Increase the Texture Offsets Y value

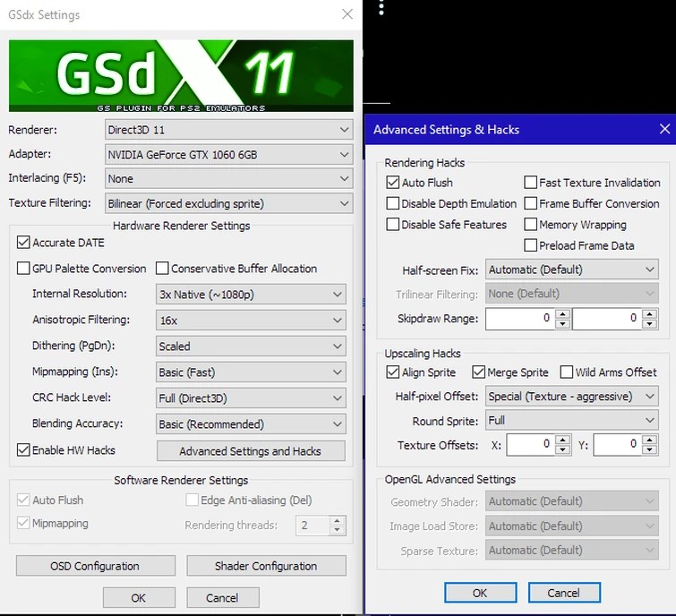coord(649,440)
